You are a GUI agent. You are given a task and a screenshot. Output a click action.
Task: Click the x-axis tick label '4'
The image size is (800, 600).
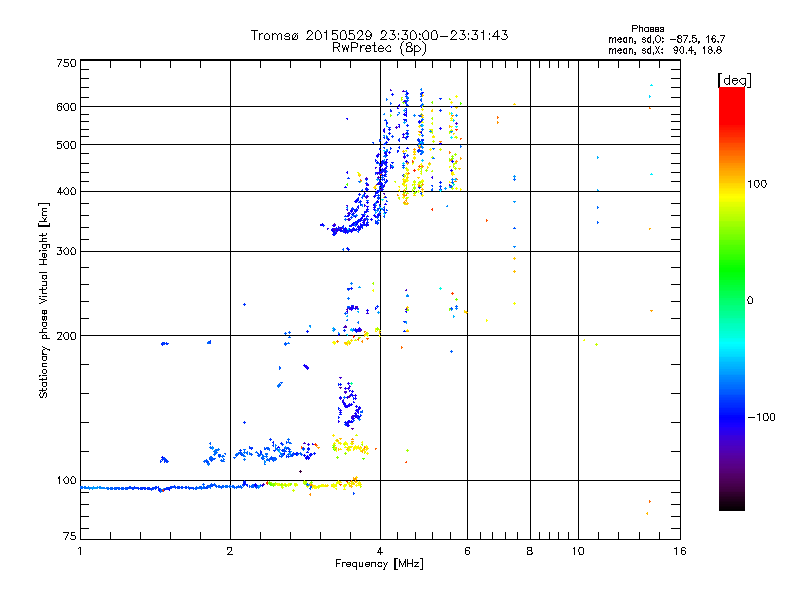point(380,551)
